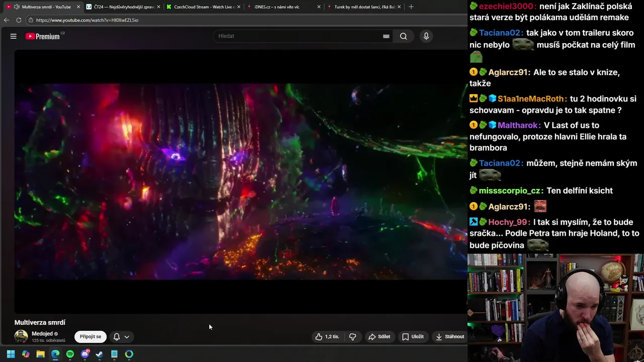The image size is (644, 362).
Task: Open Discord from the taskbar
Action: tap(85, 354)
